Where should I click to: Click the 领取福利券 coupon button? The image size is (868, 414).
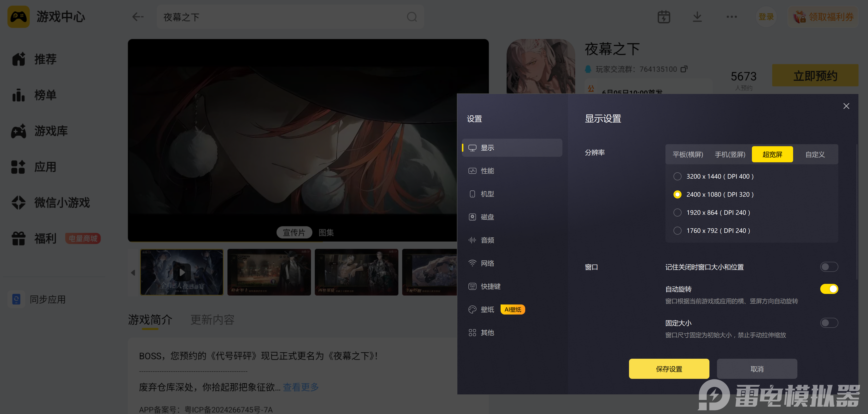(823, 17)
